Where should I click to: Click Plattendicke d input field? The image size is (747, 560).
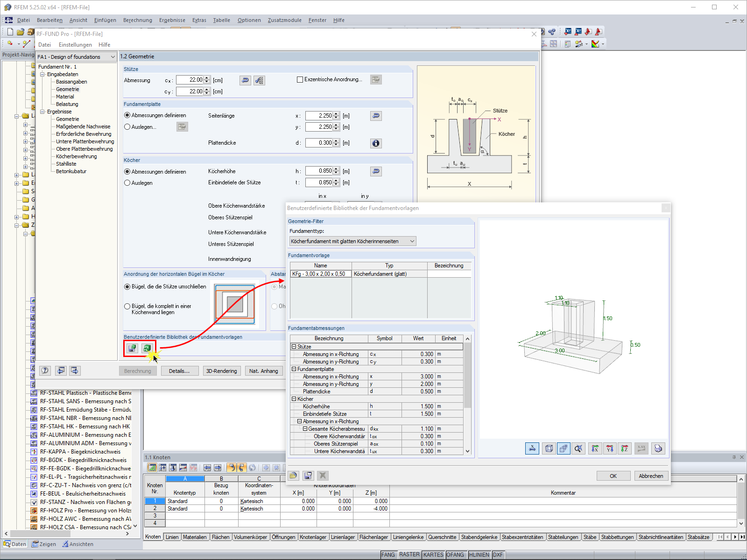pyautogui.click(x=319, y=143)
